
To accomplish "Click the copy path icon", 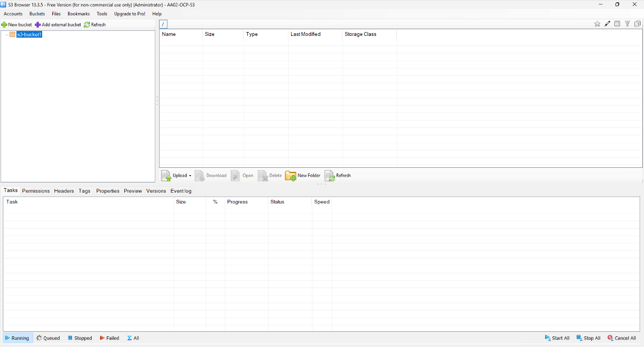I will pyautogui.click(x=637, y=24).
